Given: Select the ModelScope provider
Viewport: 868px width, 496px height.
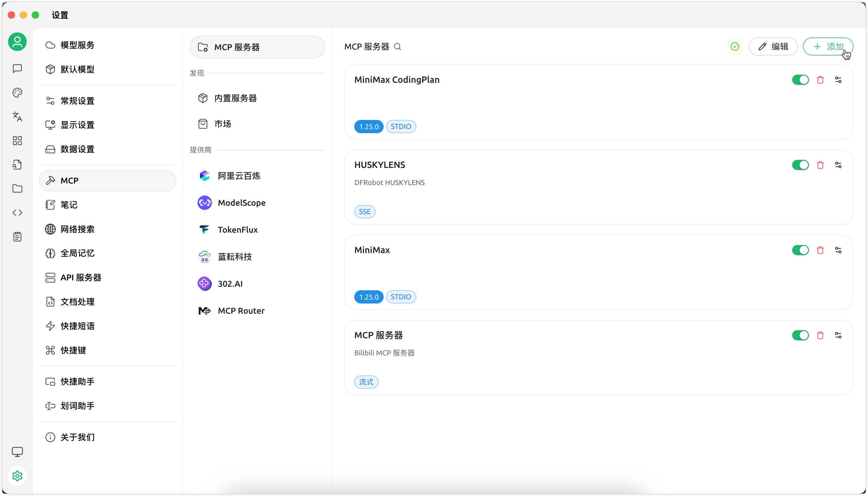Looking at the screenshot, I should click(x=241, y=203).
